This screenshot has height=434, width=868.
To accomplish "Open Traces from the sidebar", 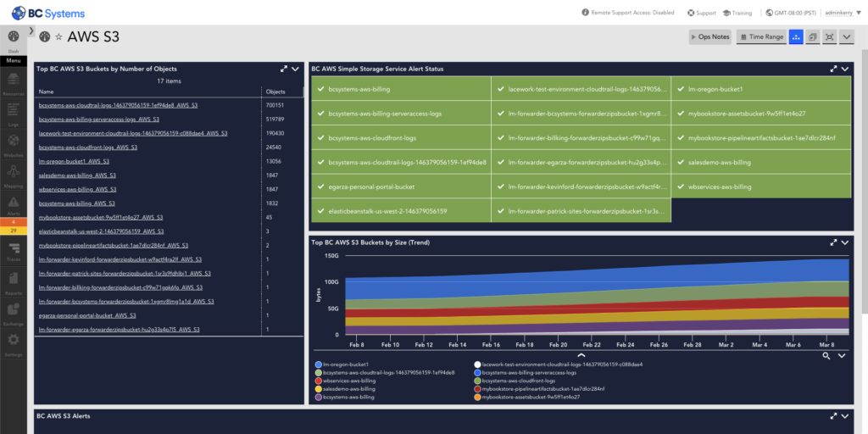I will pyautogui.click(x=14, y=250).
